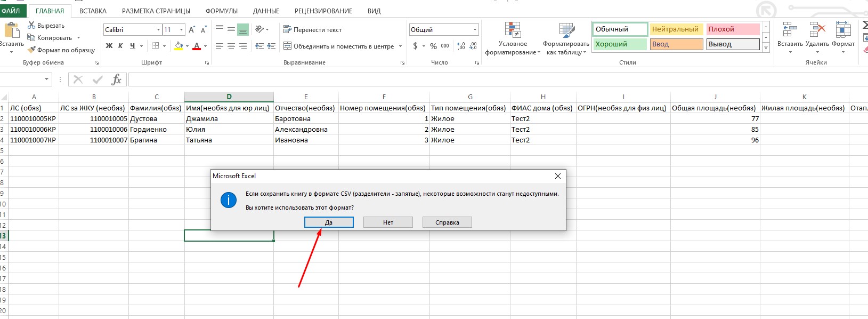Click the Paste (Вставить) clipboard icon
The width and height of the screenshot is (868, 319).
tap(11, 29)
